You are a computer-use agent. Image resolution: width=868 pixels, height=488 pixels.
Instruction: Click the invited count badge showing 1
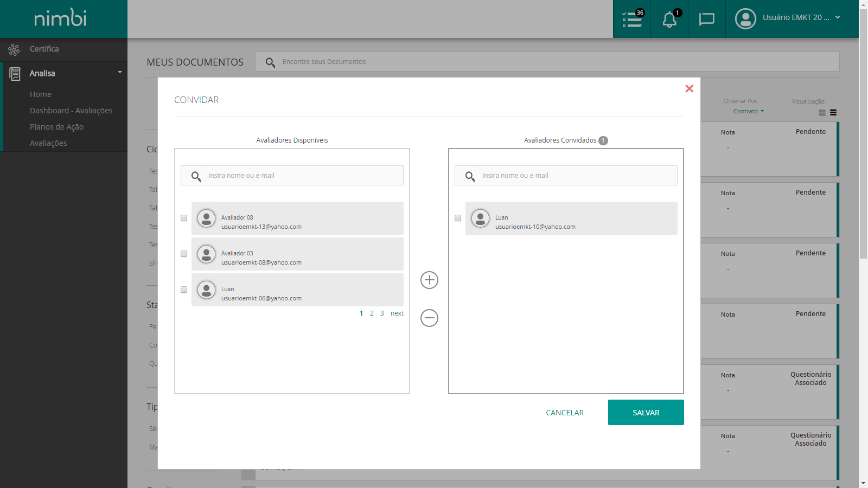point(603,140)
